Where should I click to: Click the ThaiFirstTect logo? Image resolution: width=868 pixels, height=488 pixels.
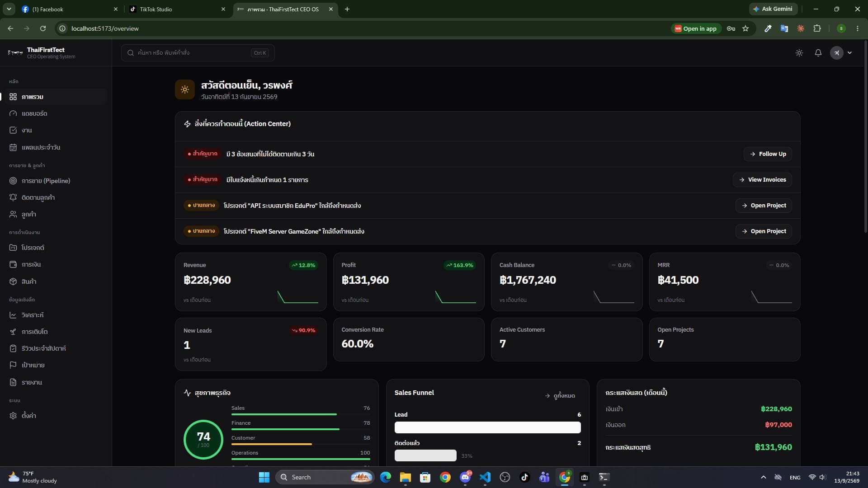[x=15, y=53]
